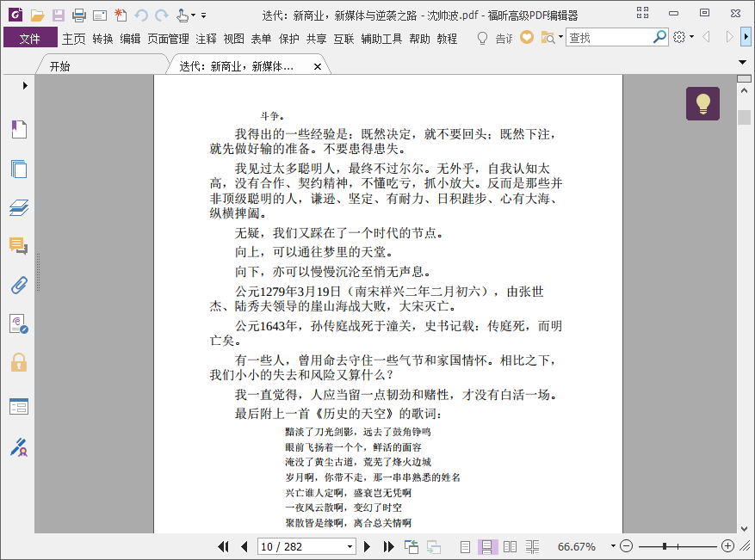Open the page number dropdown
Screen dimensions: 755x560
point(350,546)
